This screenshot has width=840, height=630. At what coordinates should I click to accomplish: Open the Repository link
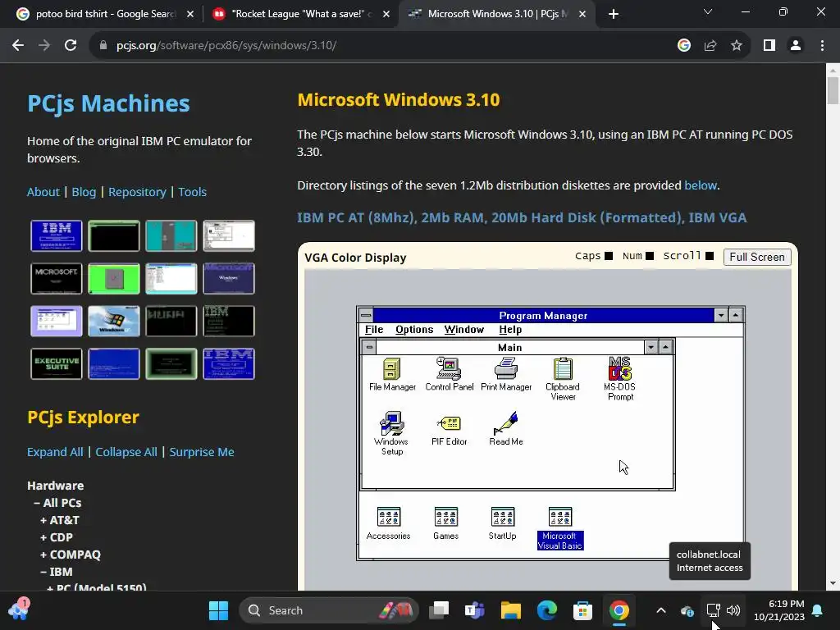137,192
